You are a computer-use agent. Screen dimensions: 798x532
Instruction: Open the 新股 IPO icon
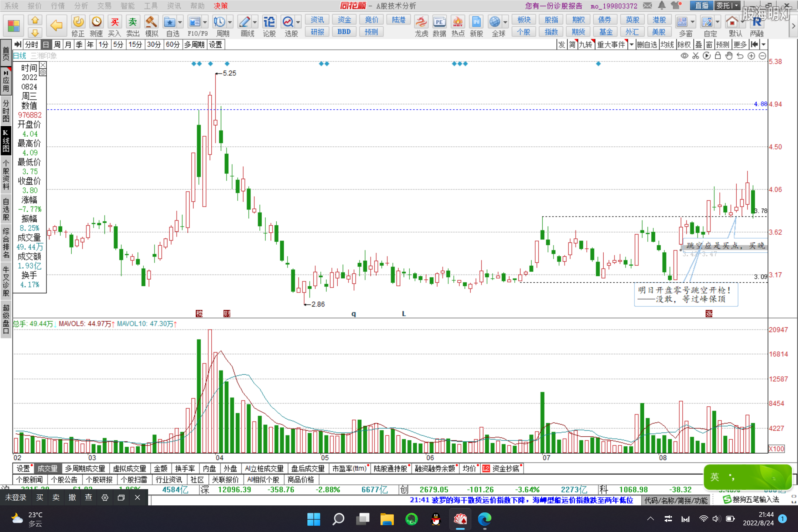click(x=477, y=26)
